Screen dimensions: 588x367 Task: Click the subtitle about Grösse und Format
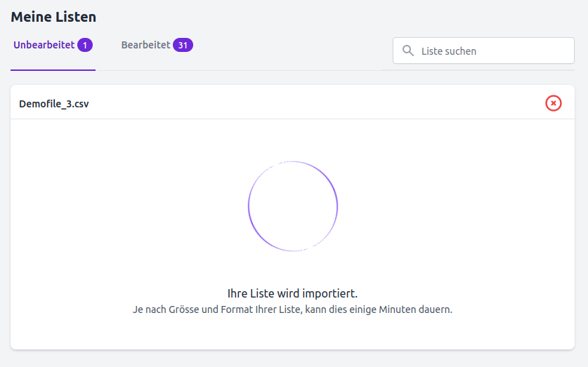[292, 309]
